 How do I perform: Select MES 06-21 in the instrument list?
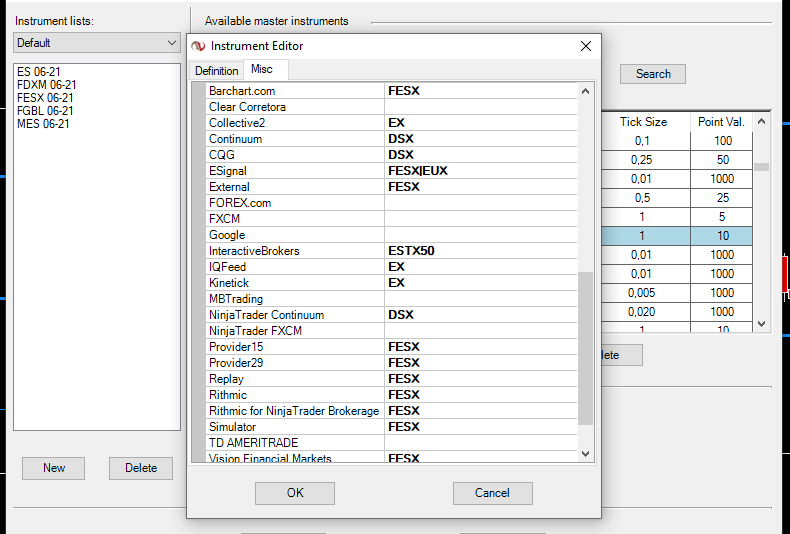pyautogui.click(x=43, y=124)
